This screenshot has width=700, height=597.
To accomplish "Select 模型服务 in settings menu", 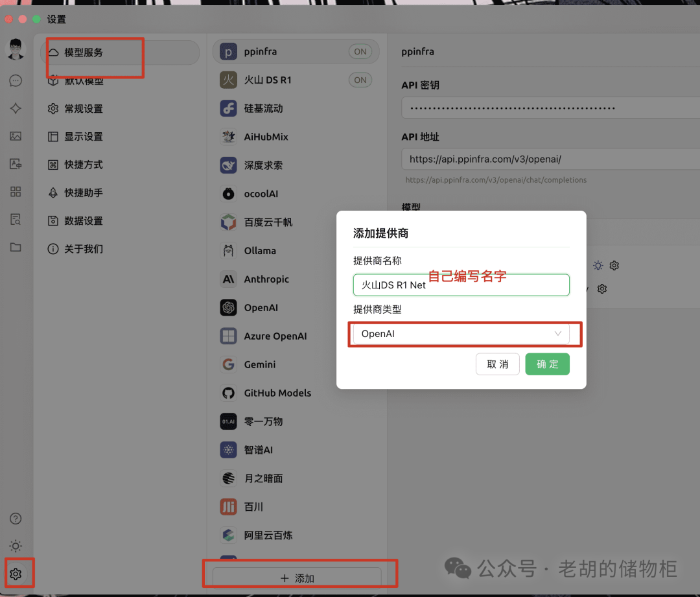I will point(120,53).
